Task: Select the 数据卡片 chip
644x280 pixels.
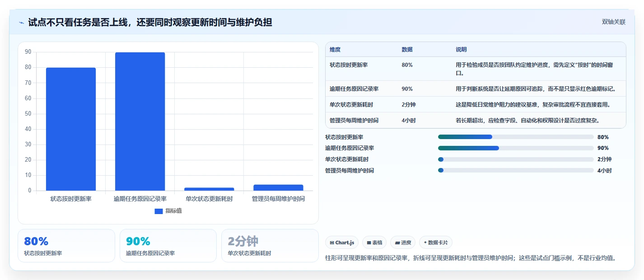Action: click(x=436, y=243)
